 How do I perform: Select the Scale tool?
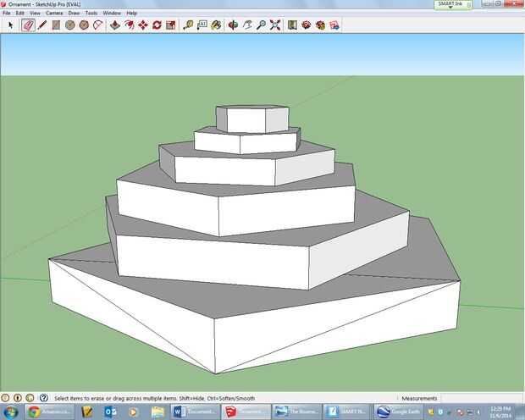pos(171,25)
